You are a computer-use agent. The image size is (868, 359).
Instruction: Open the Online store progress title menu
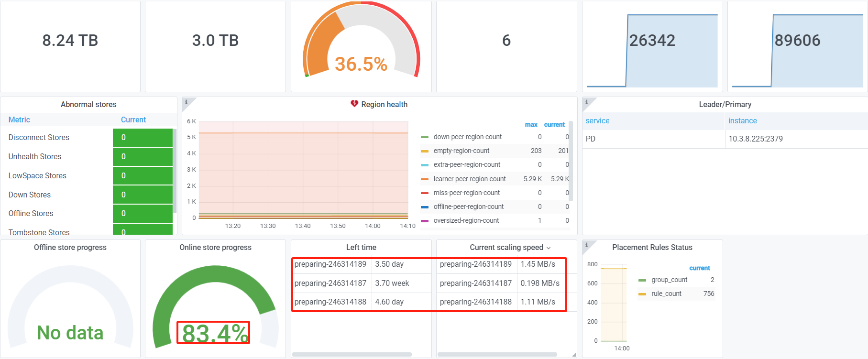pyautogui.click(x=215, y=247)
